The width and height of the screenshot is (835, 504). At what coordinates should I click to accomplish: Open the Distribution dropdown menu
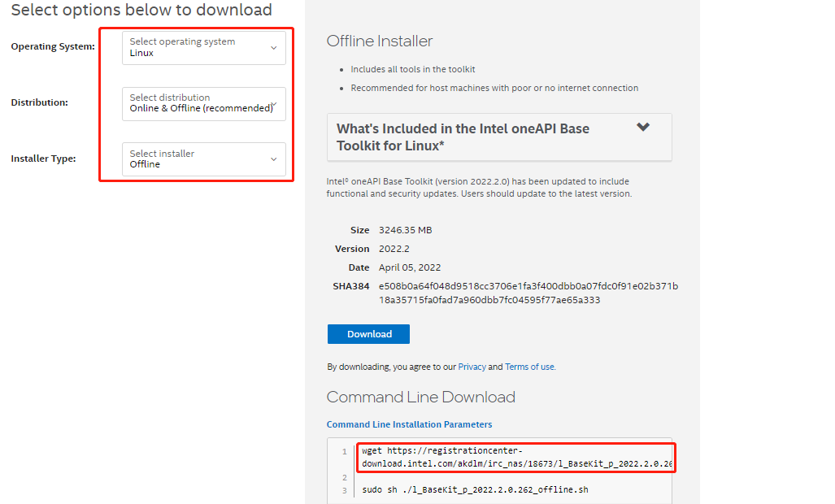pos(203,103)
